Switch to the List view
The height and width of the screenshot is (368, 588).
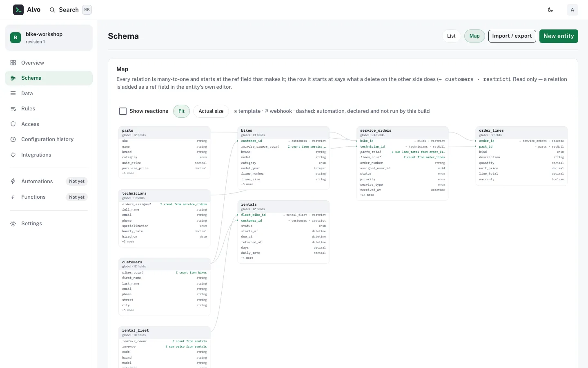click(x=451, y=36)
